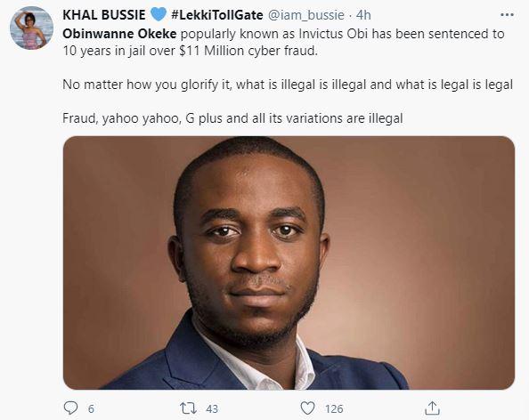Viewport: 529px width, 420px height.
Task: Select the retweet count showing 43
Action: [x=212, y=408]
